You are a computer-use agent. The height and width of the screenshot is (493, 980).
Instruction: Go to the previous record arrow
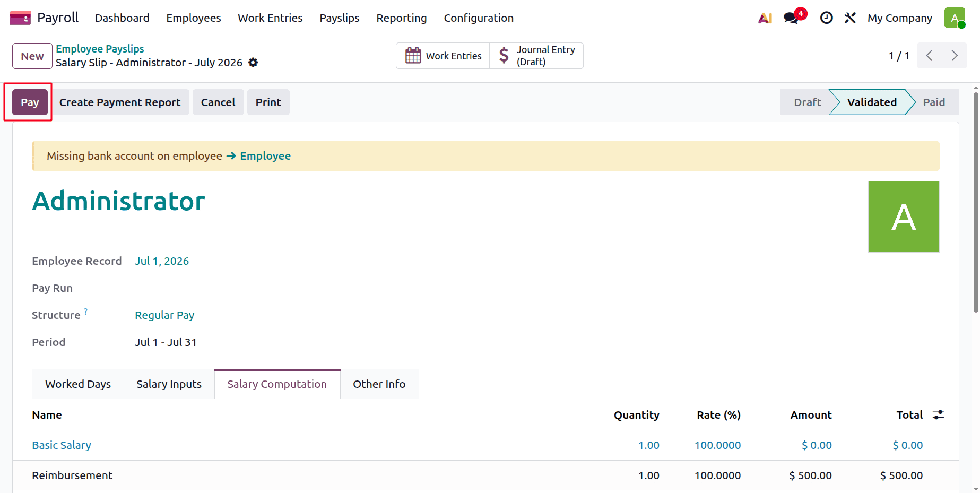(929, 56)
